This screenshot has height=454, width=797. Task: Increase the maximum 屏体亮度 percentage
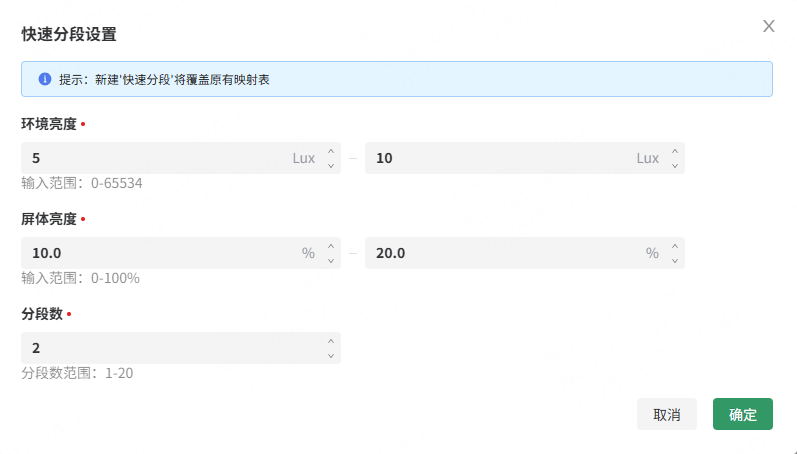(675, 246)
